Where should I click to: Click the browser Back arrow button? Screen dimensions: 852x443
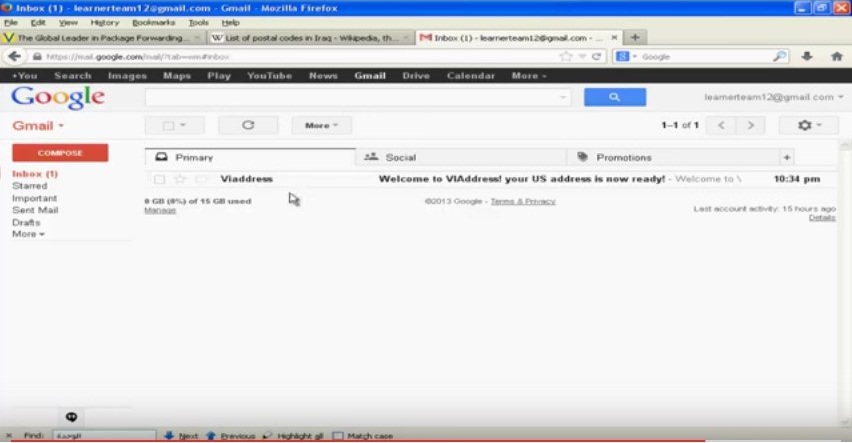pos(15,57)
